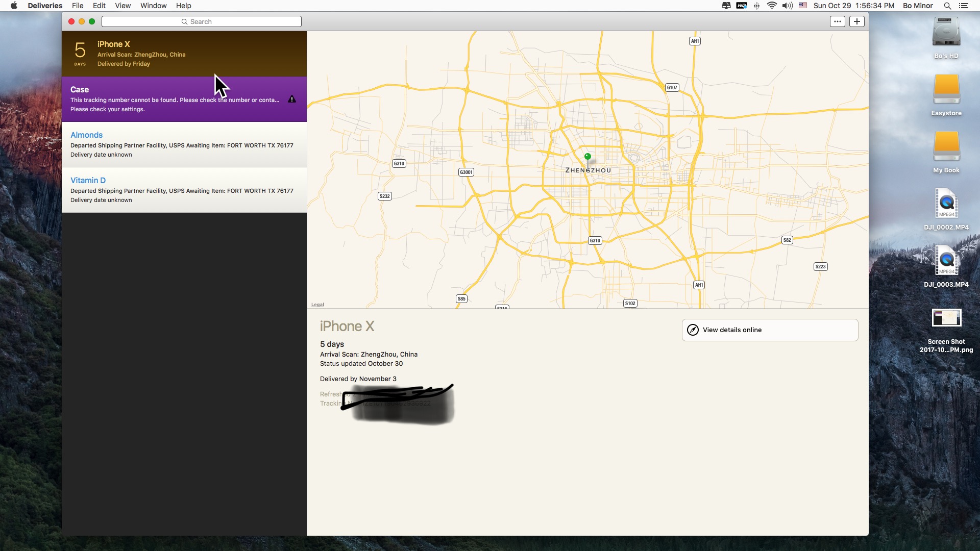Click View details online button
The height and width of the screenshot is (551, 980).
click(x=770, y=330)
